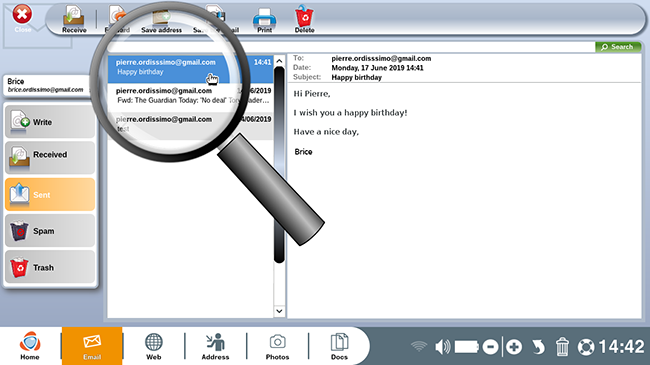
Task: Click the zoom plus icon in taskbar
Action: pyautogui.click(x=514, y=347)
